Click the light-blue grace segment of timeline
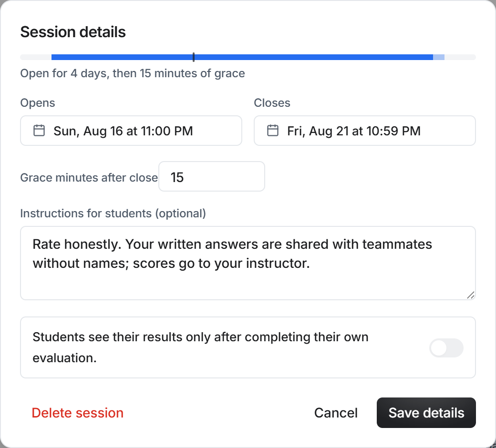Screen dimensions: 496x448 pyautogui.click(x=439, y=57)
